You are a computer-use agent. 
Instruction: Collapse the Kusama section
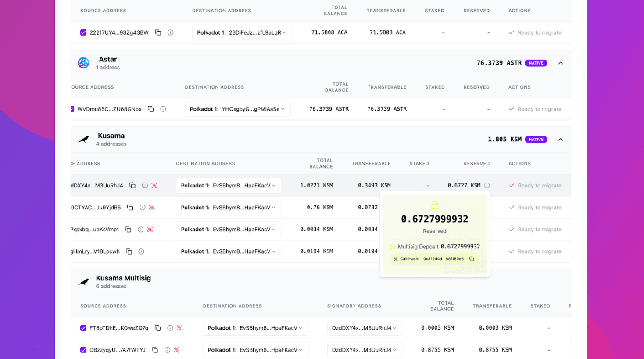pyautogui.click(x=561, y=140)
